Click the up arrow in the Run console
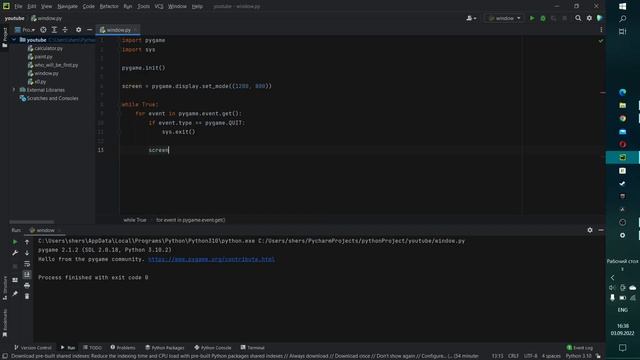The image size is (640, 360). click(x=27, y=242)
